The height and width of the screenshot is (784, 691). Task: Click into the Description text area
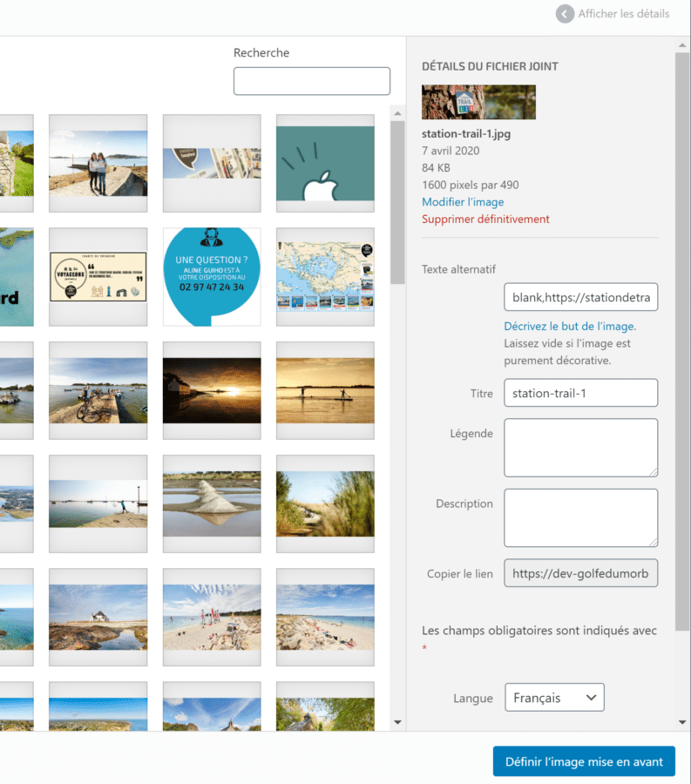coord(580,517)
